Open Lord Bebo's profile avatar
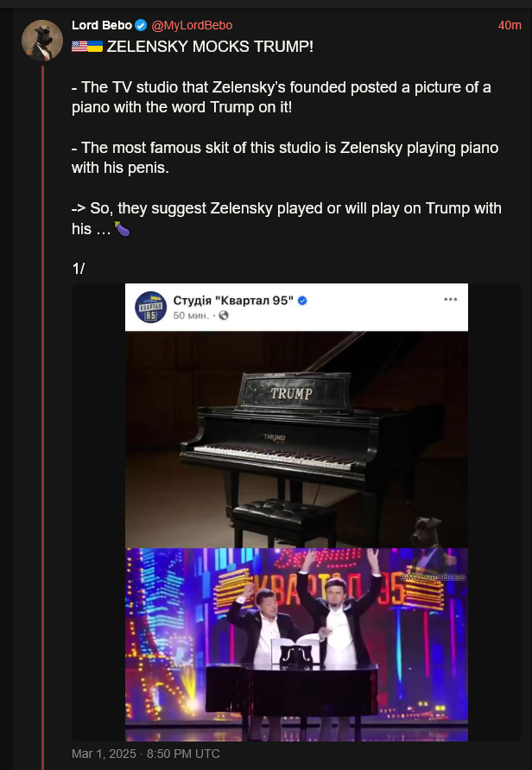The height and width of the screenshot is (770, 532). (x=42, y=41)
